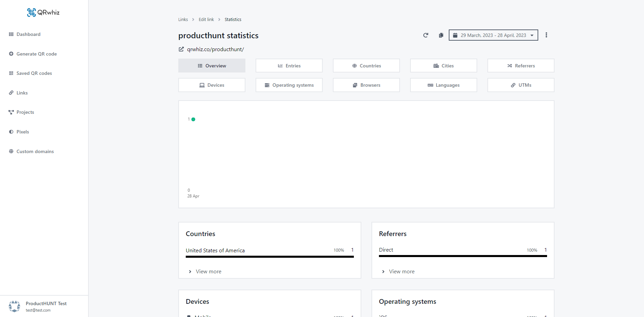644x317 pixels.
Task: Click the Dashboard grid icon
Action: point(11,34)
